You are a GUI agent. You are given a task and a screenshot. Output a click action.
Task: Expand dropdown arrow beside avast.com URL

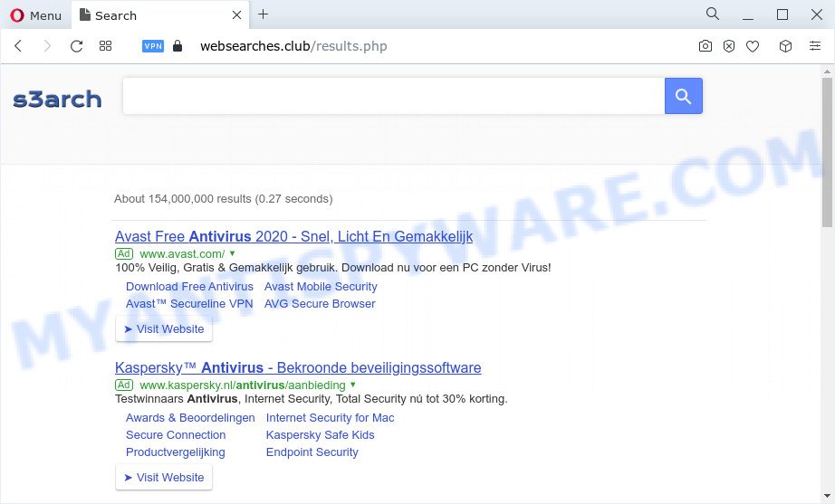[232, 253]
